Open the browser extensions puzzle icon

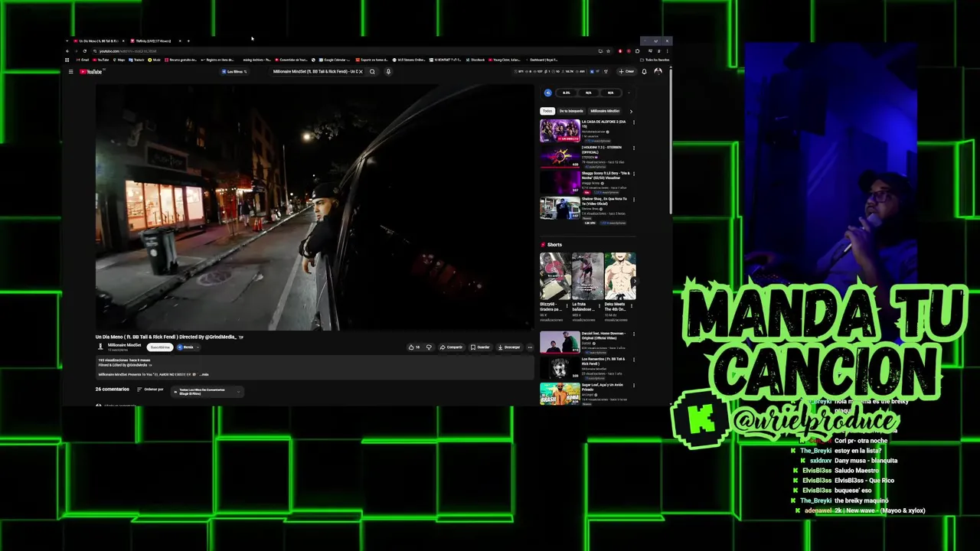tap(637, 51)
